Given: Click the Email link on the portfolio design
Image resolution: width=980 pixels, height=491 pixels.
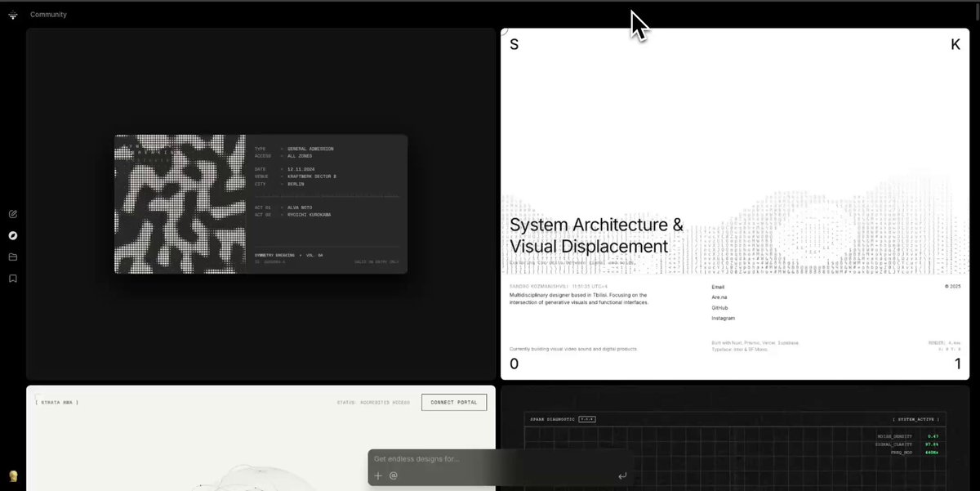Looking at the screenshot, I should pos(717,287).
